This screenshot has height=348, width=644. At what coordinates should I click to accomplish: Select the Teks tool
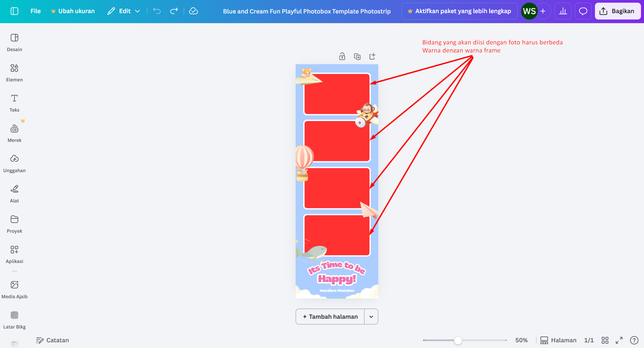coord(14,103)
